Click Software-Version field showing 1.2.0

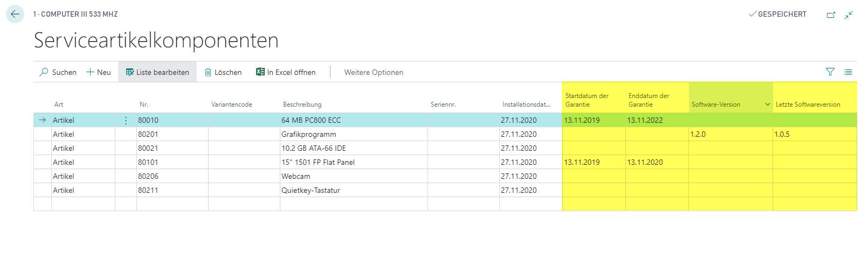tap(731, 134)
